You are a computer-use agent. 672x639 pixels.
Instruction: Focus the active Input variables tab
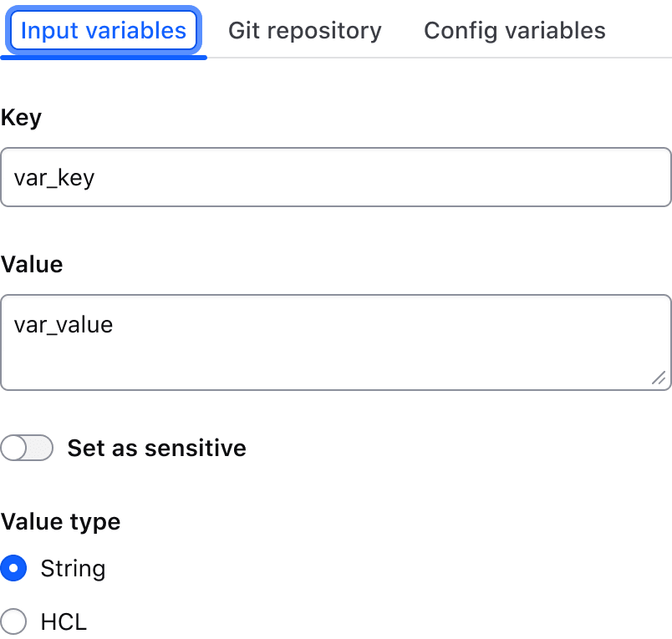[x=103, y=30]
